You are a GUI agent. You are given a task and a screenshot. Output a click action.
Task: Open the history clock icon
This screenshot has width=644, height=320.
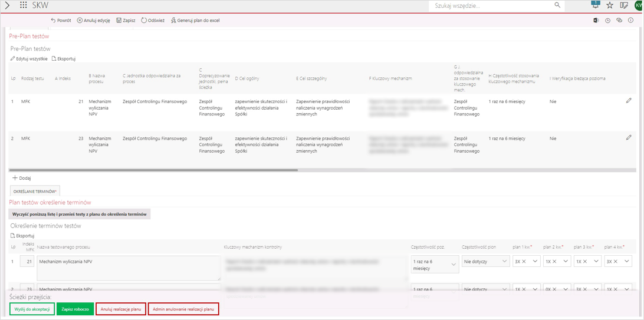608,20
